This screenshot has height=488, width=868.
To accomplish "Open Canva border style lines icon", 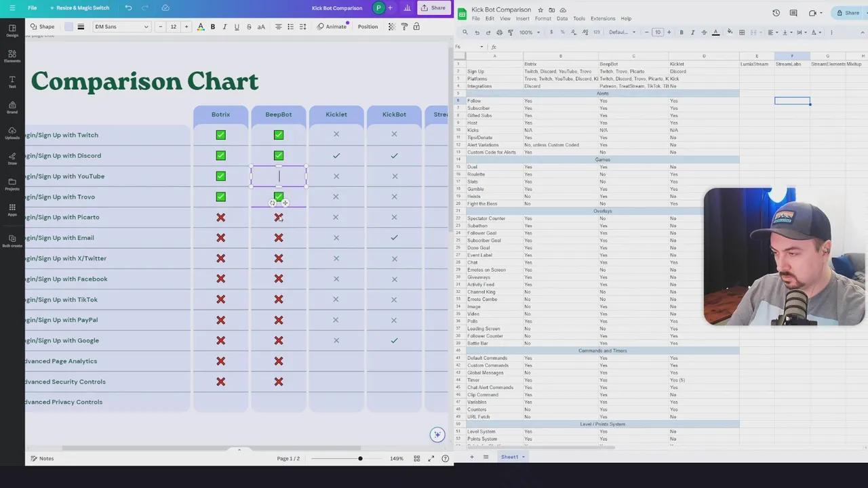I will (81, 26).
